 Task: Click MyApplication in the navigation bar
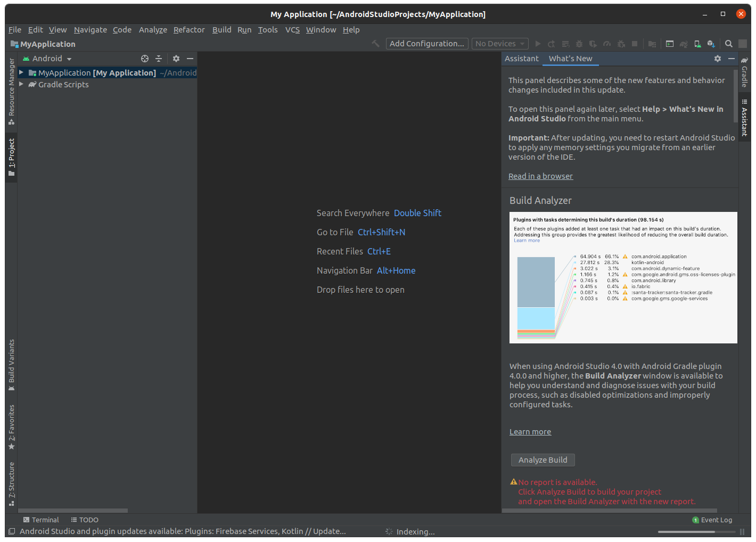point(43,44)
